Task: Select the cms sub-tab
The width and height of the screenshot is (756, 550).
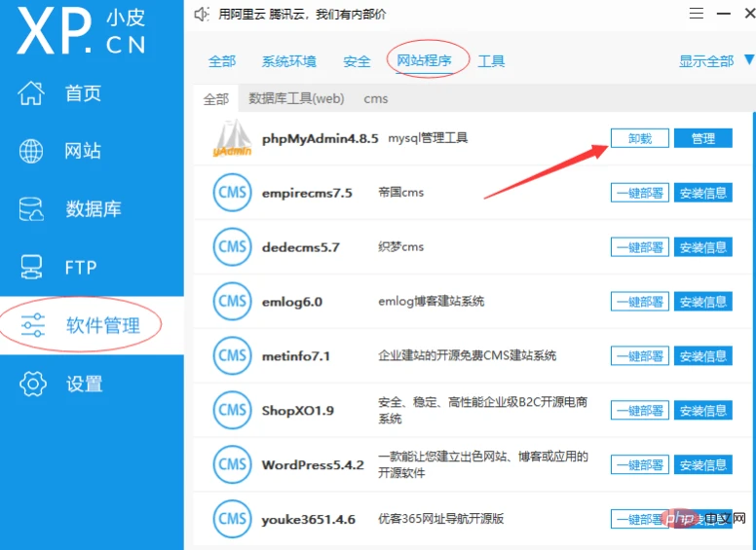Action: [x=376, y=98]
